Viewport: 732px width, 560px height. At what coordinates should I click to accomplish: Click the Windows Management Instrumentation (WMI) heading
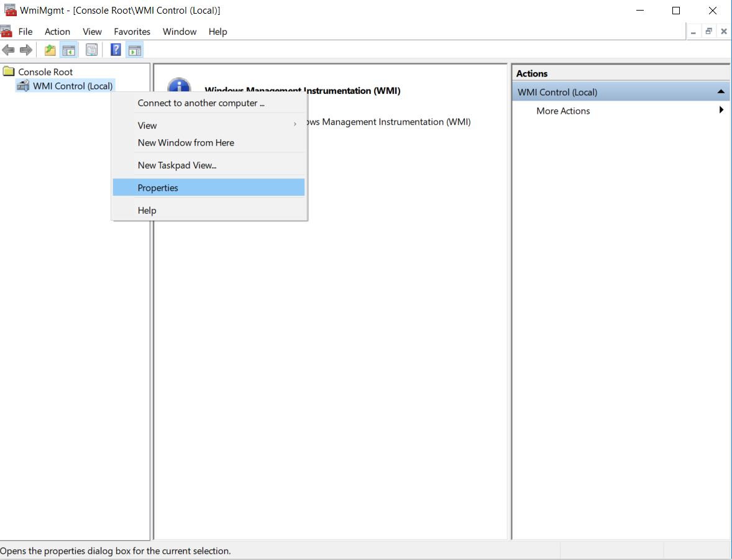[303, 91]
